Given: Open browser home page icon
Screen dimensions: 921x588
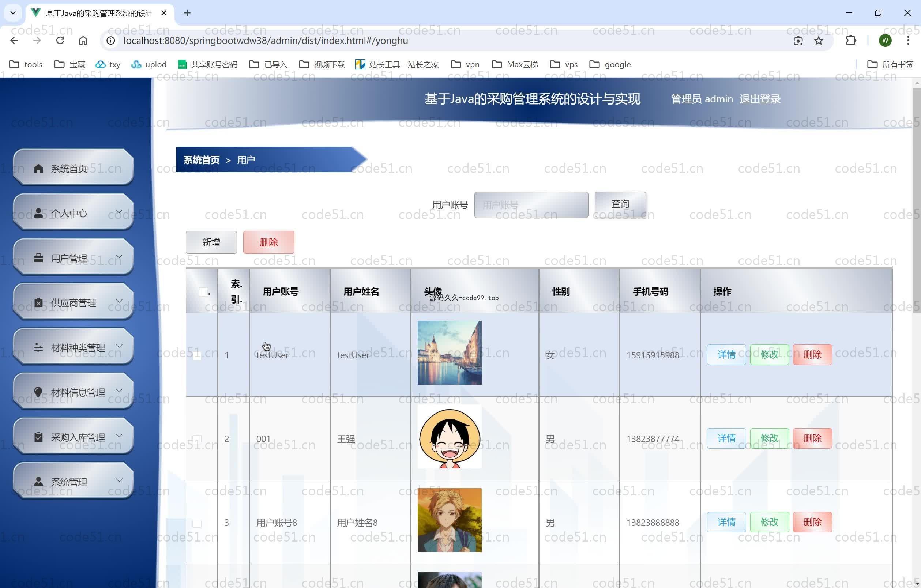Looking at the screenshot, I should pos(83,41).
